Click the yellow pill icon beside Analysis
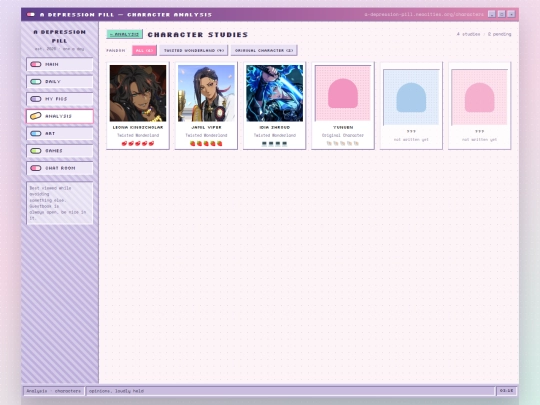Screen dimensions: 540x405 pos(36,116)
